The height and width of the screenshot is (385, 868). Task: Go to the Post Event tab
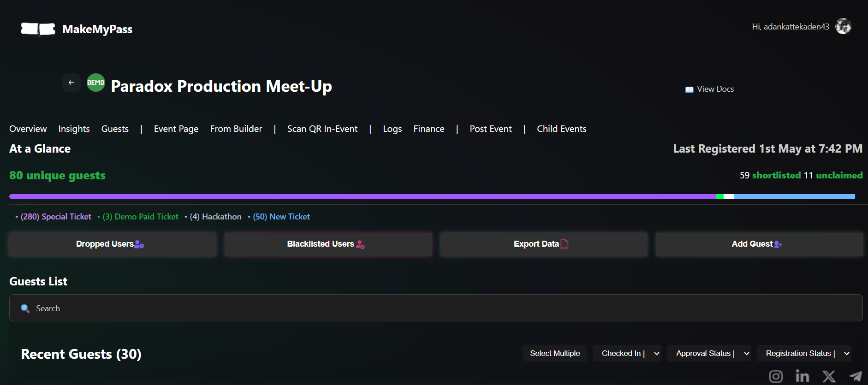(491, 129)
